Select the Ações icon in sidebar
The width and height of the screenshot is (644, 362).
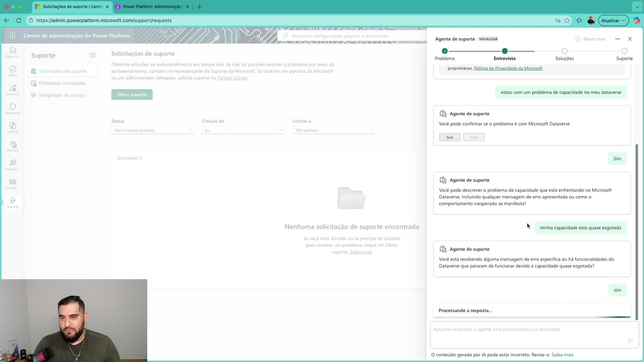[12, 71]
